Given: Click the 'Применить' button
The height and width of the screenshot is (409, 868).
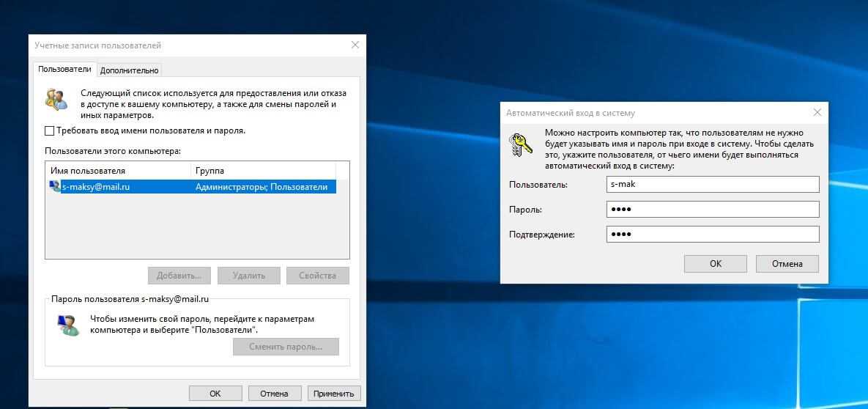Looking at the screenshot, I should 334,394.
